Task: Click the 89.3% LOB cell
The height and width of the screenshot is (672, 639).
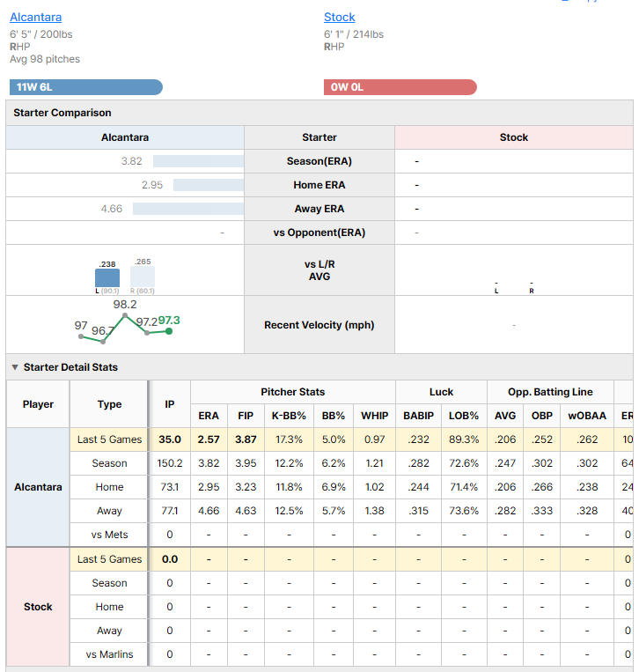Action: pos(464,439)
